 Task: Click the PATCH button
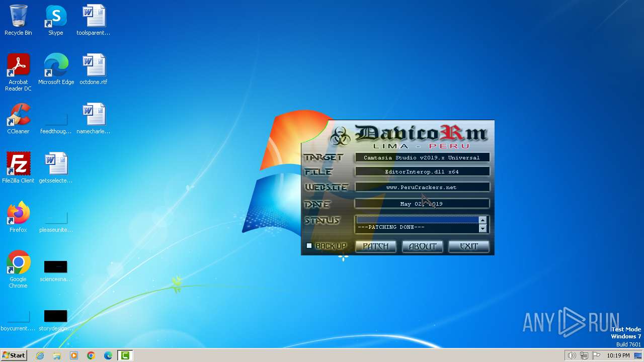[x=376, y=246]
